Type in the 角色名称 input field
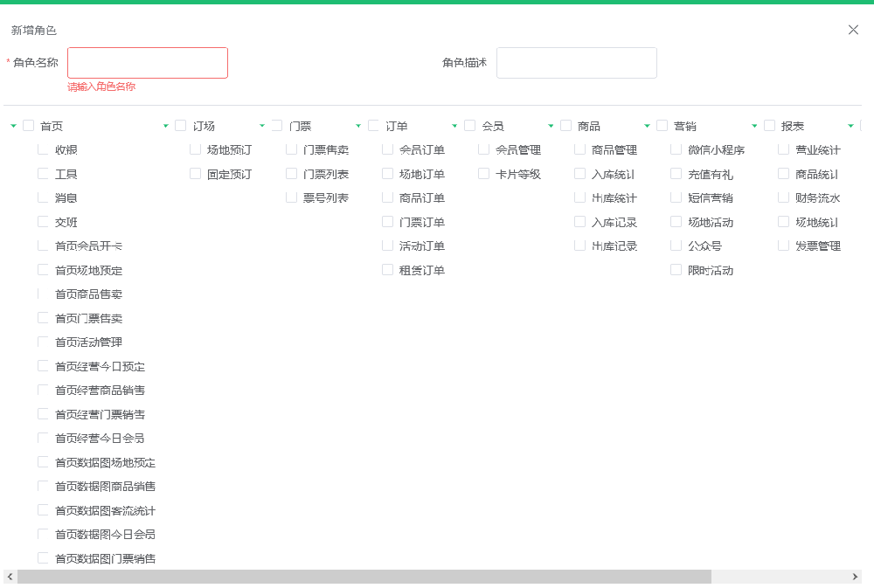 click(148, 63)
